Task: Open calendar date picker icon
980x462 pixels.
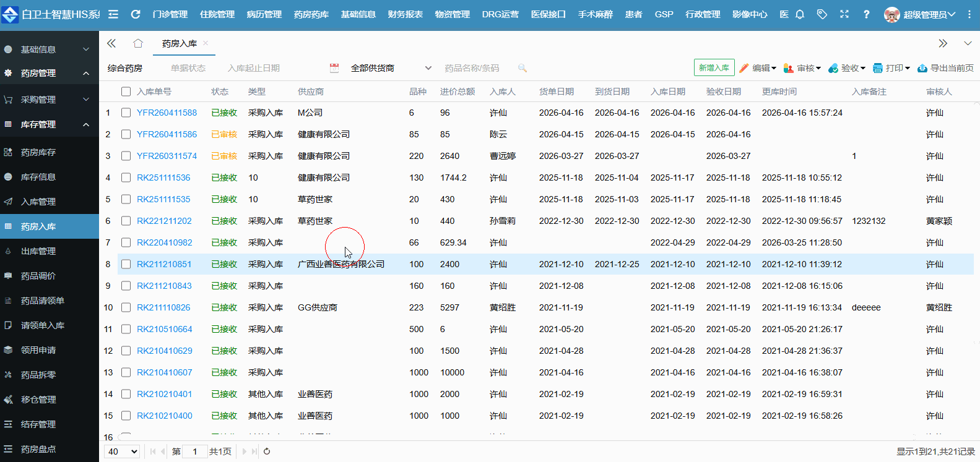Action: (334, 68)
